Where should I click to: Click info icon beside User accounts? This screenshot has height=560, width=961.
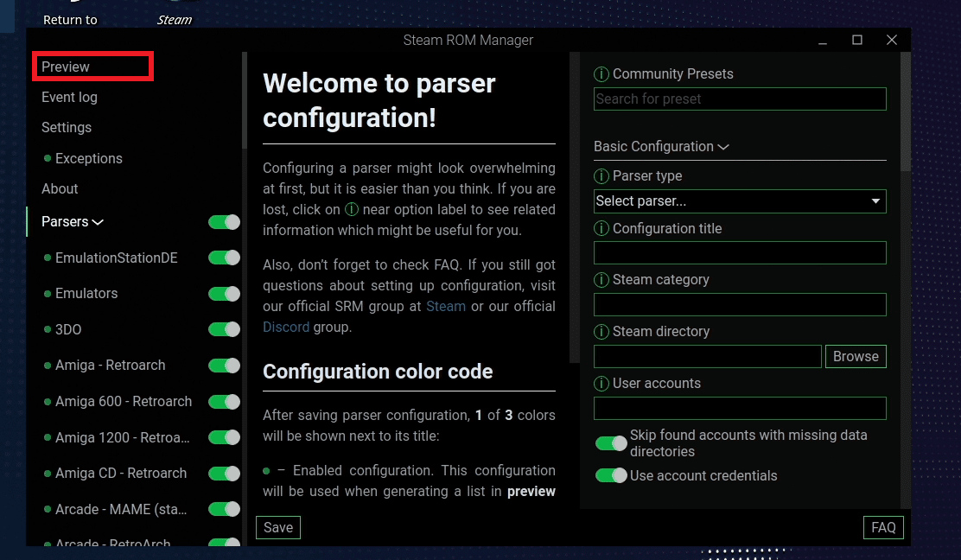point(601,384)
